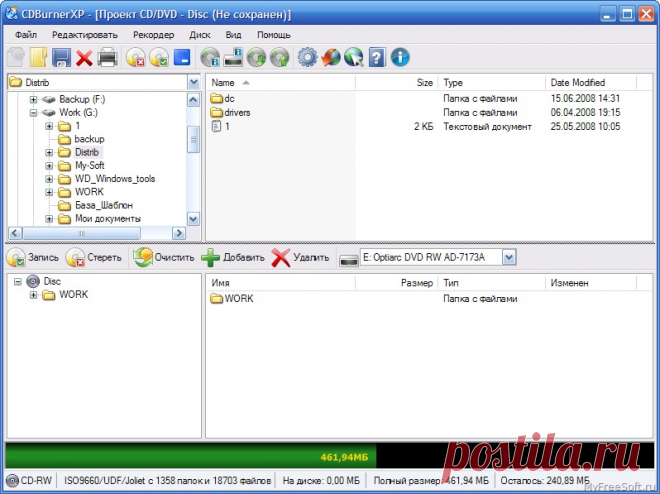The width and height of the screenshot is (660, 494).
Task: Open the Помощь menu
Action: (274, 35)
